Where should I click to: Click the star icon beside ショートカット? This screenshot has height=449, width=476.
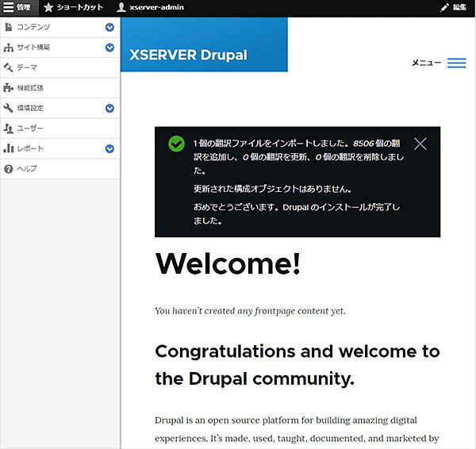point(48,7)
